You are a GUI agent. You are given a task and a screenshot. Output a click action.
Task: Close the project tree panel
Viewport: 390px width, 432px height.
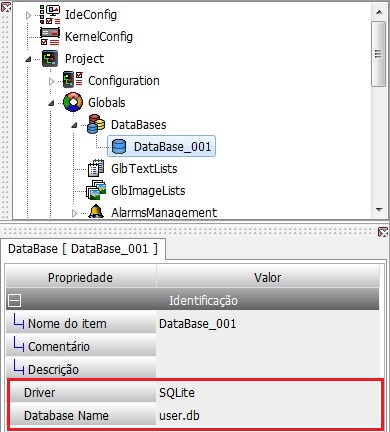pyautogui.click(x=6, y=7)
